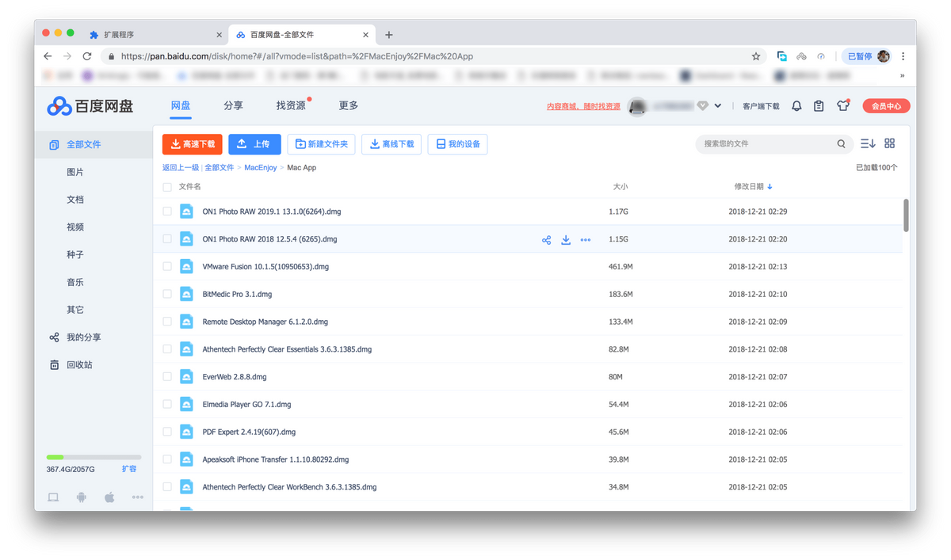
Task: Open the 分享 tab
Action: pyautogui.click(x=233, y=105)
